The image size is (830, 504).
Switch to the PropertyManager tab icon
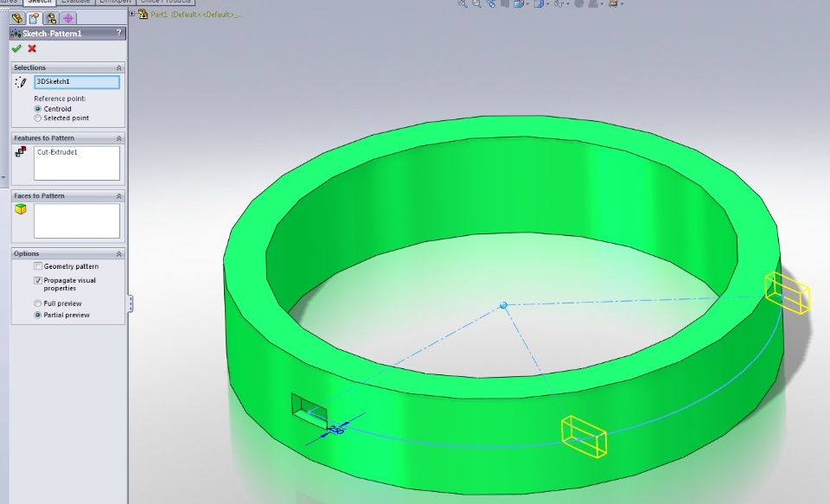[34, 18]
